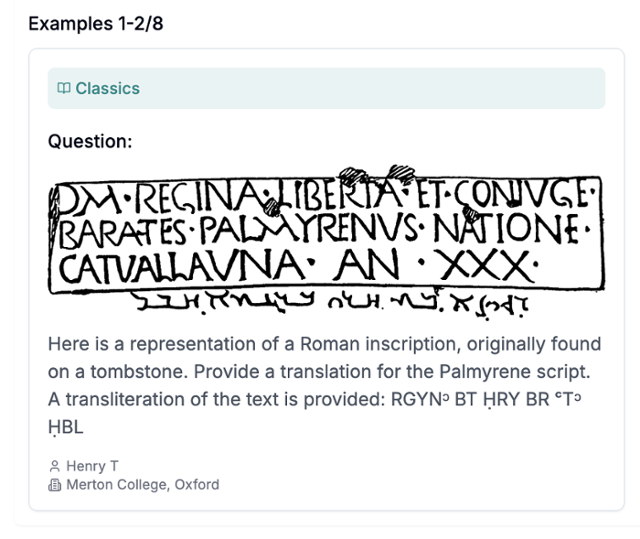Click the word CATVALLAVNA in the inscription
The image size is (640, 539).
(182, 266)
